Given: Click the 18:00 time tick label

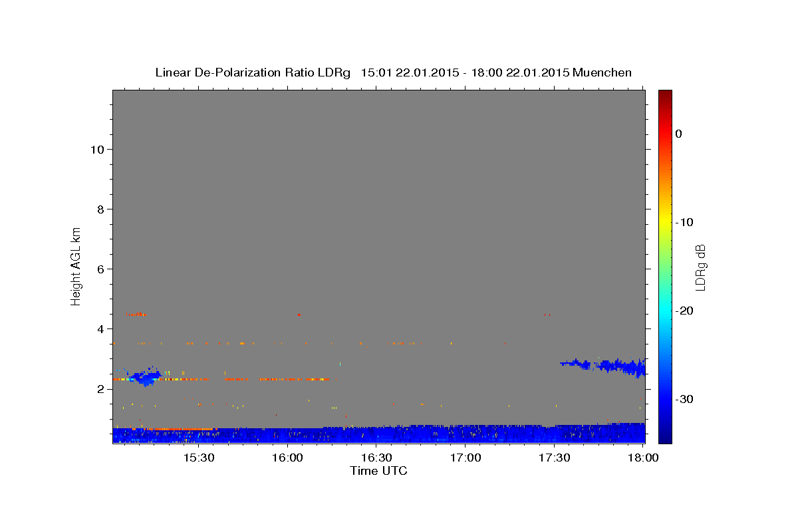Looking at the screenshot, I should coord(642,458).
